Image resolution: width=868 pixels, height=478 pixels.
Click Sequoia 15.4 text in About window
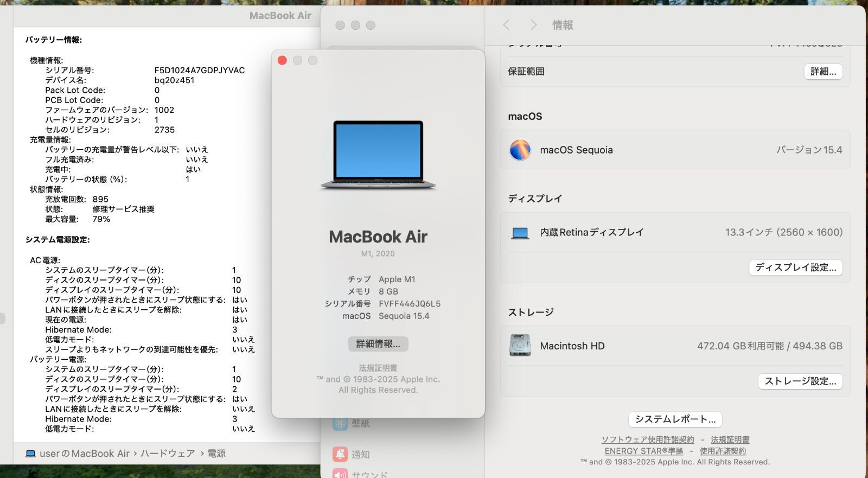pyautogui.click(x=404, y=316)
